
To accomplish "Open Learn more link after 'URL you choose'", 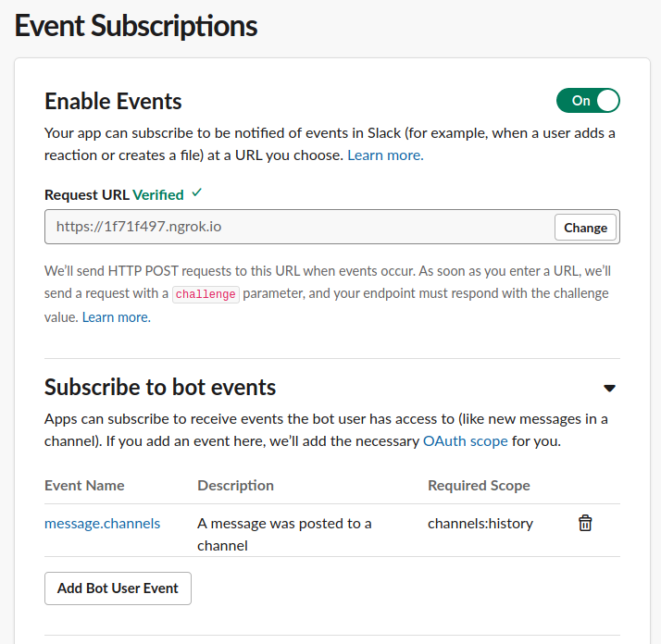I will [x=385, y=155].
